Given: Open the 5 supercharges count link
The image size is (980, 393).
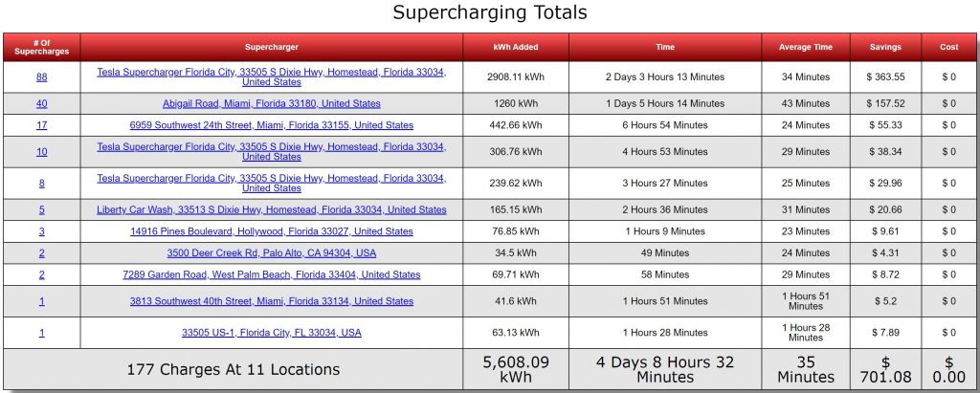Looking at the screenshot, I should [41, 210].
